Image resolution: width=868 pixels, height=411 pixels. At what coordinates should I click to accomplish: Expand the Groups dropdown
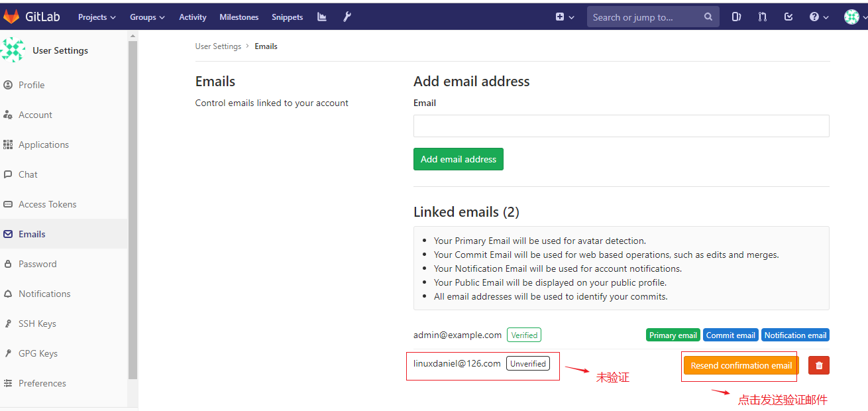pos(148,17)
